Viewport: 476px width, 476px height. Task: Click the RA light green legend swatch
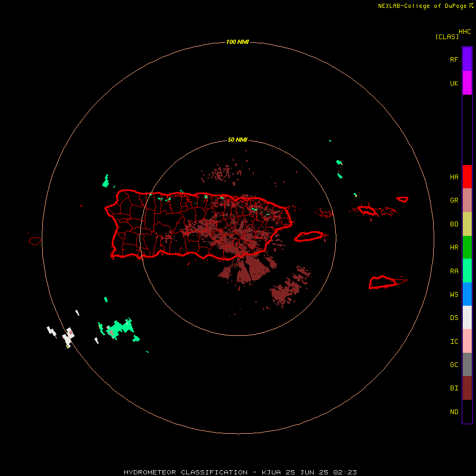[467, 271]
